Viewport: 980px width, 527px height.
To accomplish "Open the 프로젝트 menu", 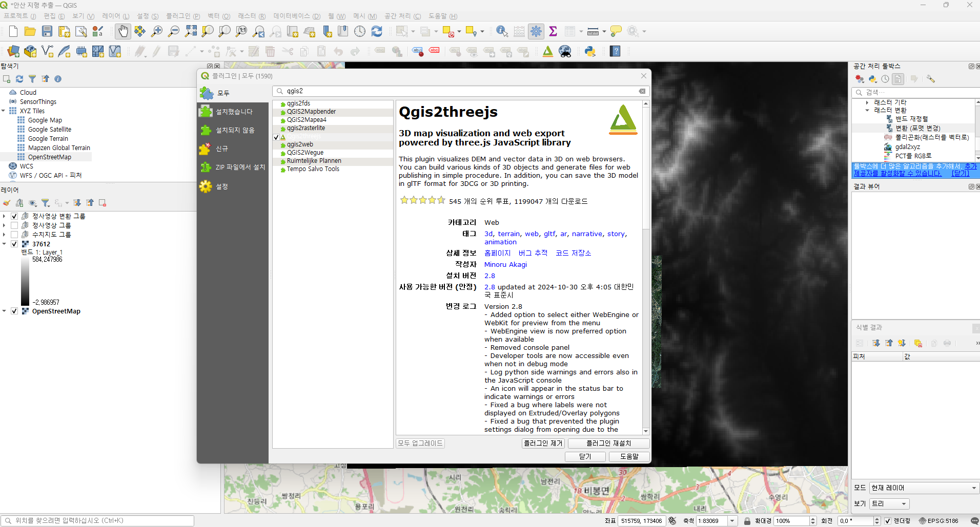I will (x=19, y=16).
